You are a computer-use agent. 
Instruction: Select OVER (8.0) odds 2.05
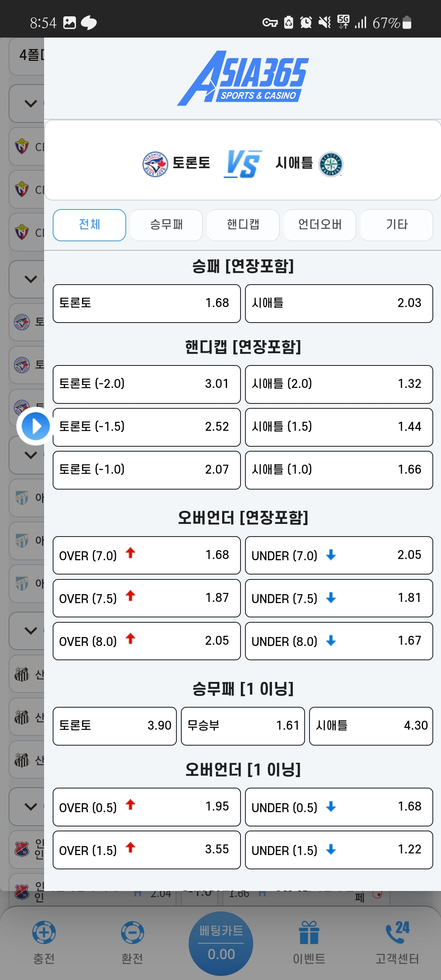(x=147, y=641)
